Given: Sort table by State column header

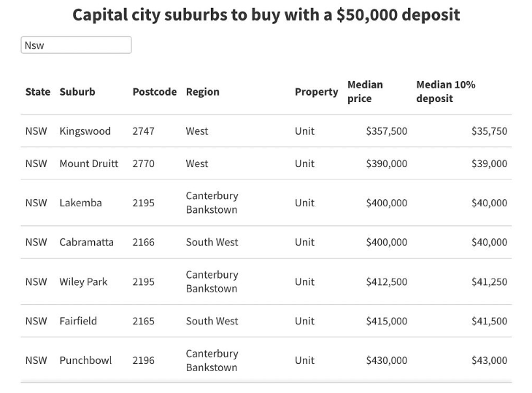Looking at the screenshot, I should (38, 92).
